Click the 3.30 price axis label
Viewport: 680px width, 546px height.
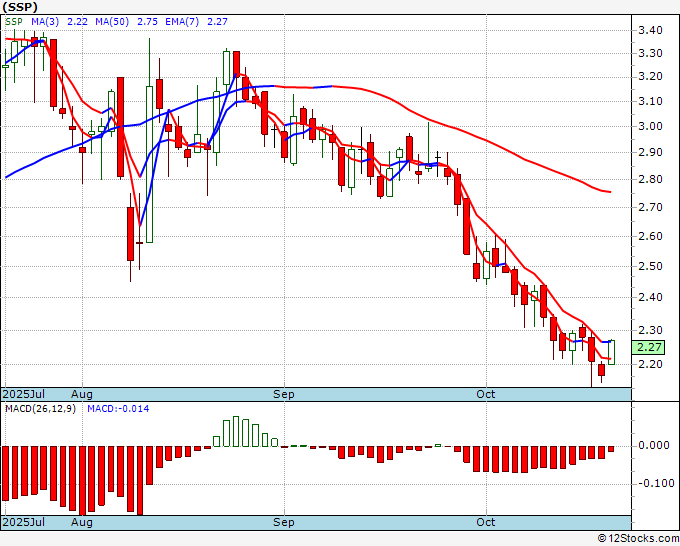click(650, 53)
